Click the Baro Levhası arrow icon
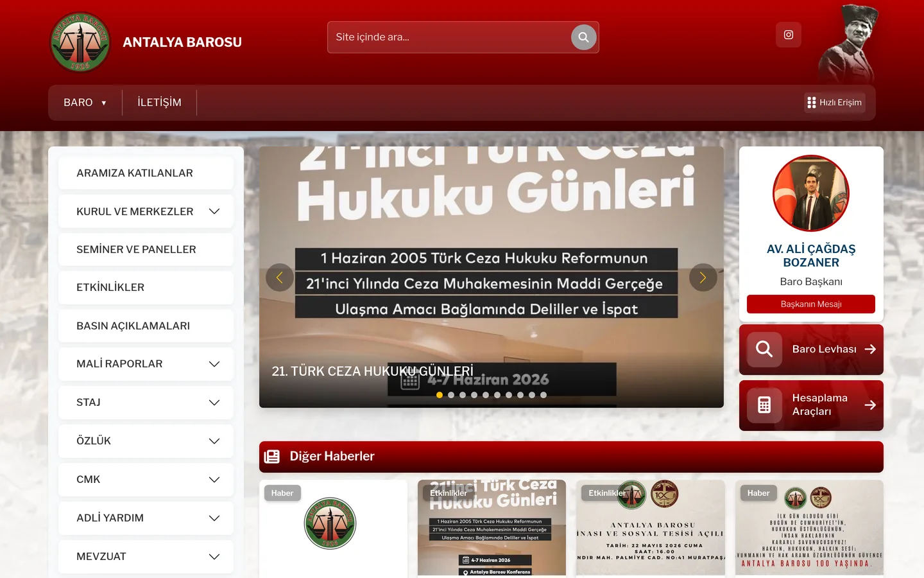Viewport: 924px width, 578px height. coord(870,349)
